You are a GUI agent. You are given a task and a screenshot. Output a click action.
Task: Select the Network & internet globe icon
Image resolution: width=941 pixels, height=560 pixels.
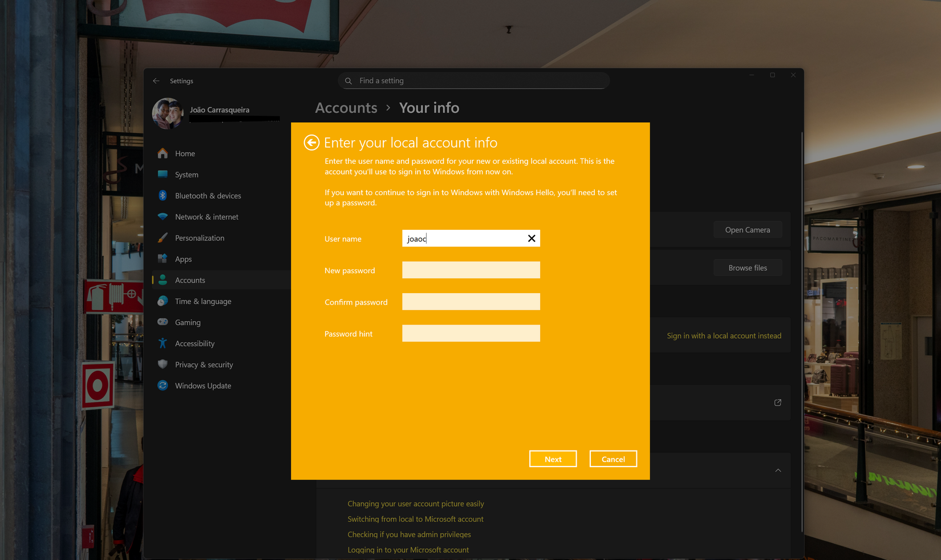163,217
